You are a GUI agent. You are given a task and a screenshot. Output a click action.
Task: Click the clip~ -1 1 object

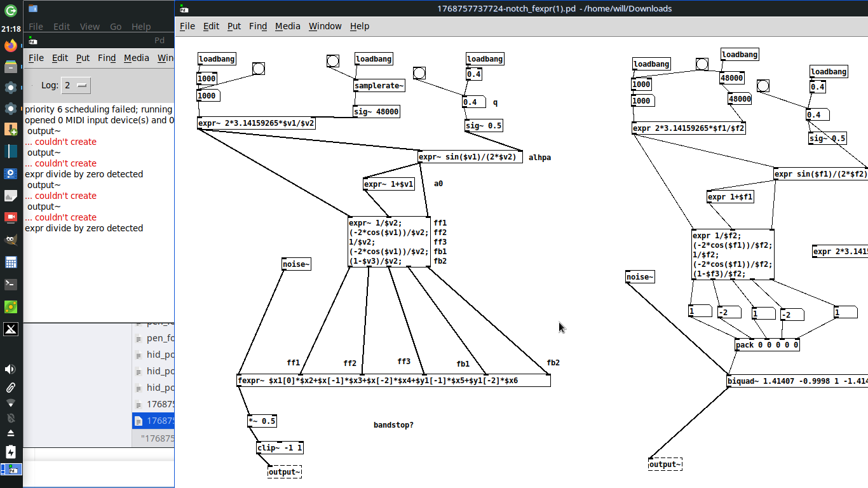coord(280,448)
